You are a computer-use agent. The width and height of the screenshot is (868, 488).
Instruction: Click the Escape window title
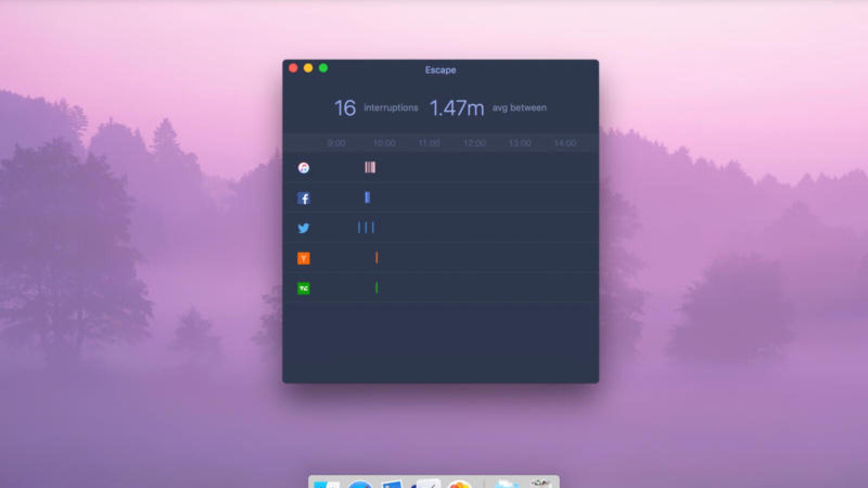[440, 70]
